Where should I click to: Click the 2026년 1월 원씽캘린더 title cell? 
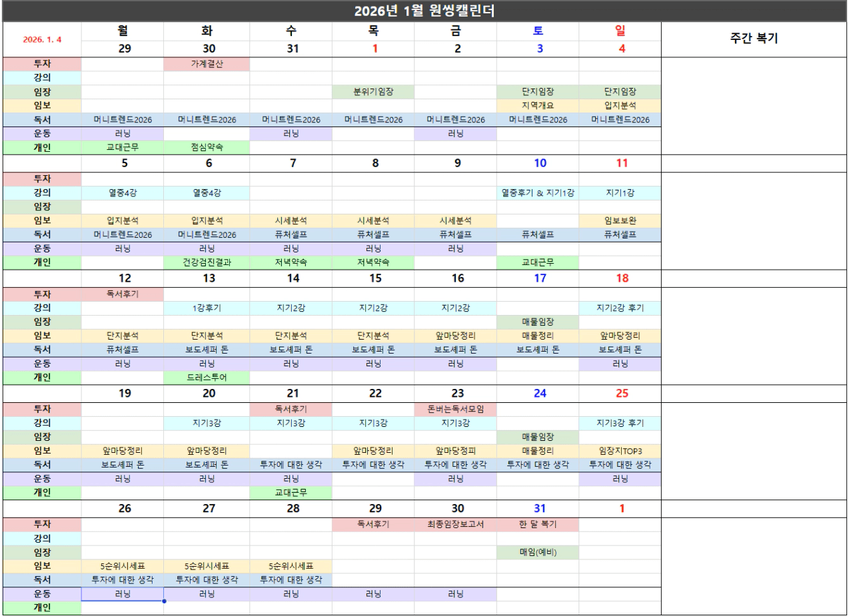click(424, 11)
